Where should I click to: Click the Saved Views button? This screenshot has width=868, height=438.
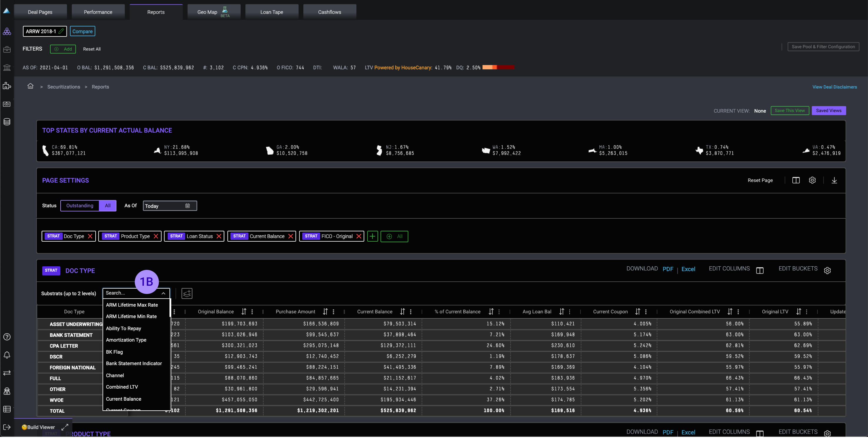click(x=828, y=111)
